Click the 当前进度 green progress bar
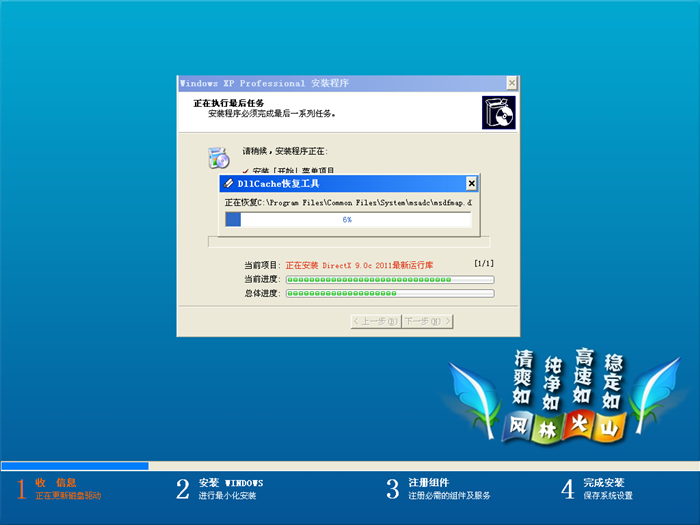Viewport: 700px width, 525px height. pyautogui.click(x=390, y=279)
